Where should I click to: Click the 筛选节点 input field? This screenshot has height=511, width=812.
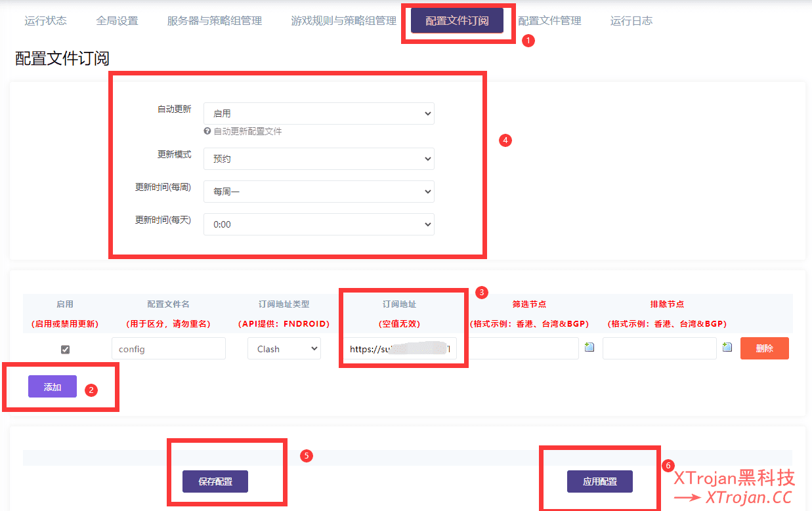click(524, 349)
